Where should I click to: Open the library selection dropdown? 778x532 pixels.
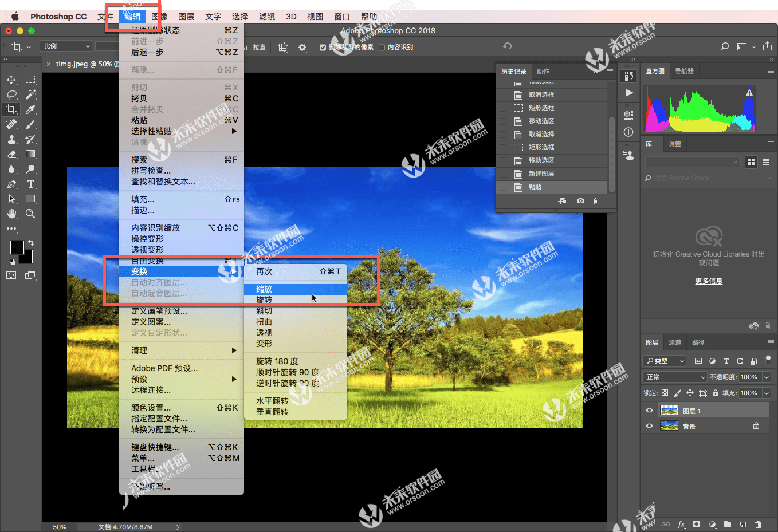[693, 162]
